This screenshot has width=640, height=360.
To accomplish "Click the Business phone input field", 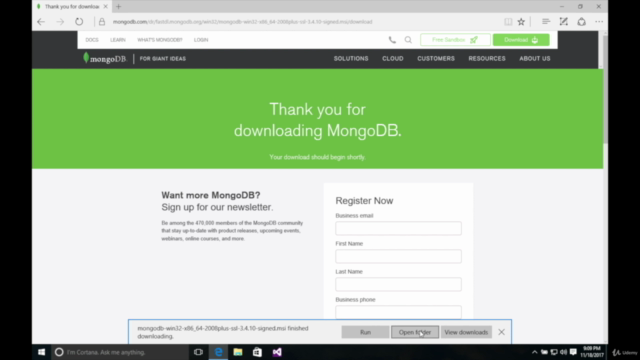I will (398, 312).
